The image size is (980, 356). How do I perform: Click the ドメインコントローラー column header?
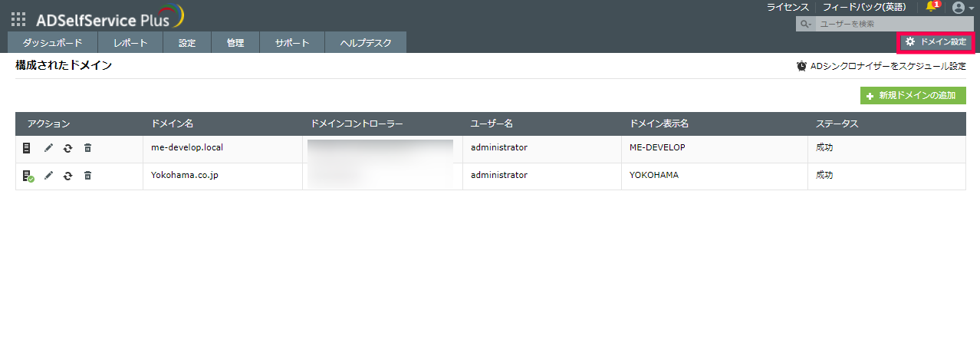357,124
